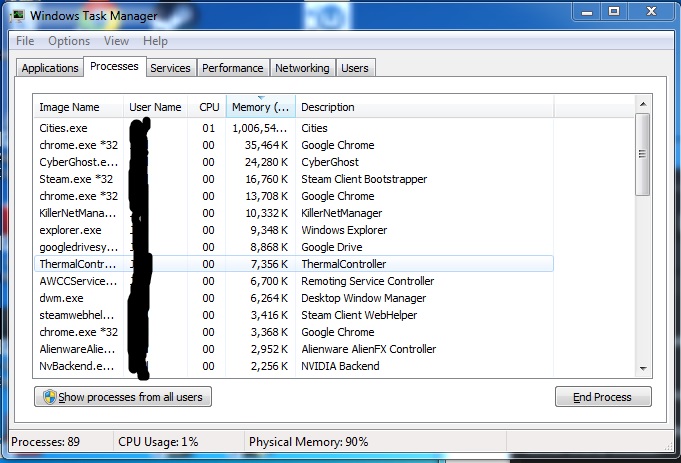The image size is (681, 463).
Task: Select the dwm.exe Desktop Window Manager row
Action: pyautogui.click(x=62, y=298)
